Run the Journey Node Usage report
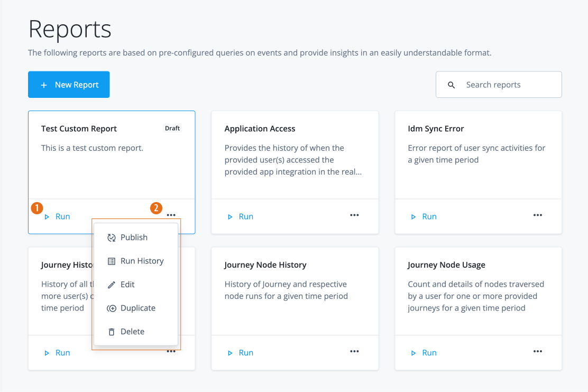Image resolution: width=588 pixels, height=392 pixels. tap(424, 353)
